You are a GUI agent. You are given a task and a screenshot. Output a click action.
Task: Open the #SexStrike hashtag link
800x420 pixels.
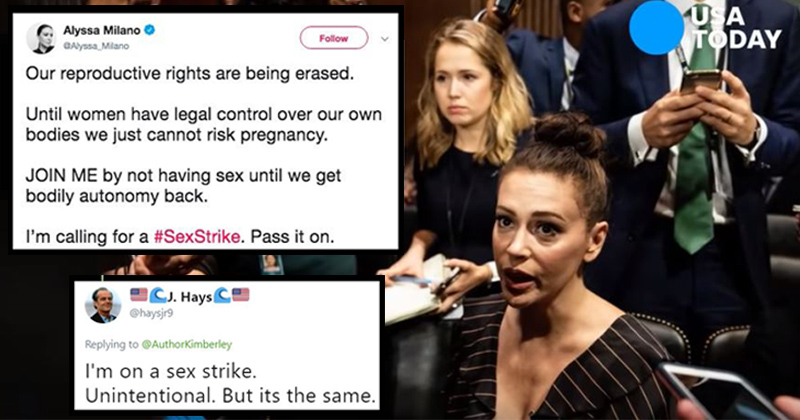pyautogui.click(x=197, y=237)
